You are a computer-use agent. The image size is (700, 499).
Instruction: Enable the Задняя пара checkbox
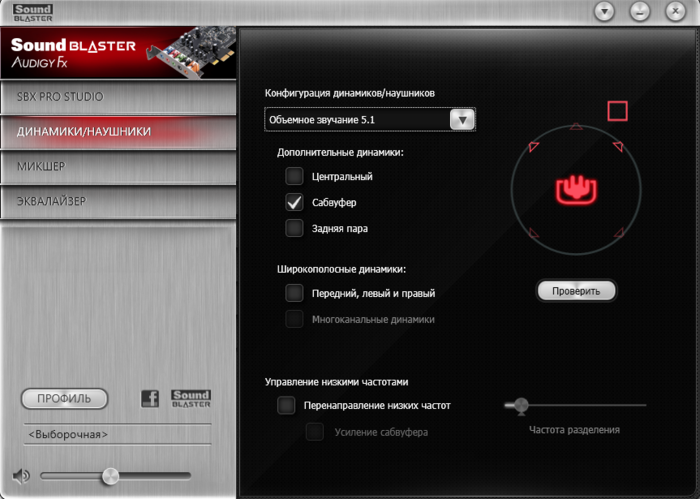click(294, 228)
